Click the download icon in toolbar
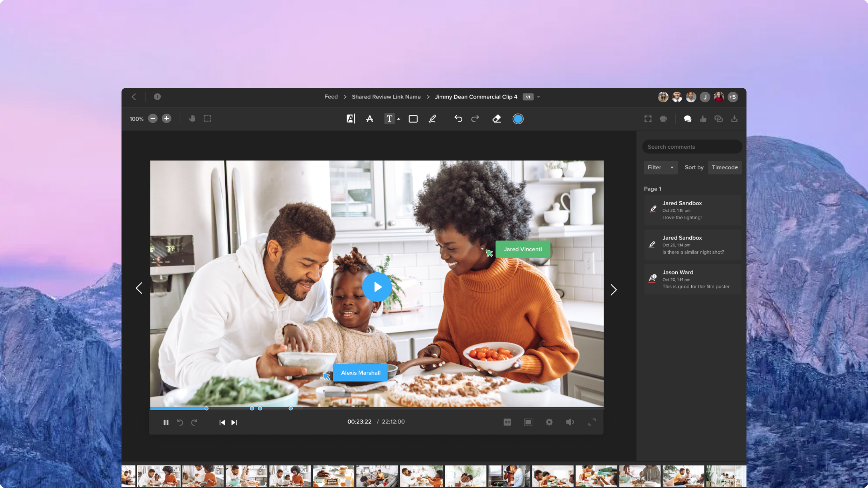Viewport: 868px width, 488px height. pyautogui.click(x=734, y=119)
